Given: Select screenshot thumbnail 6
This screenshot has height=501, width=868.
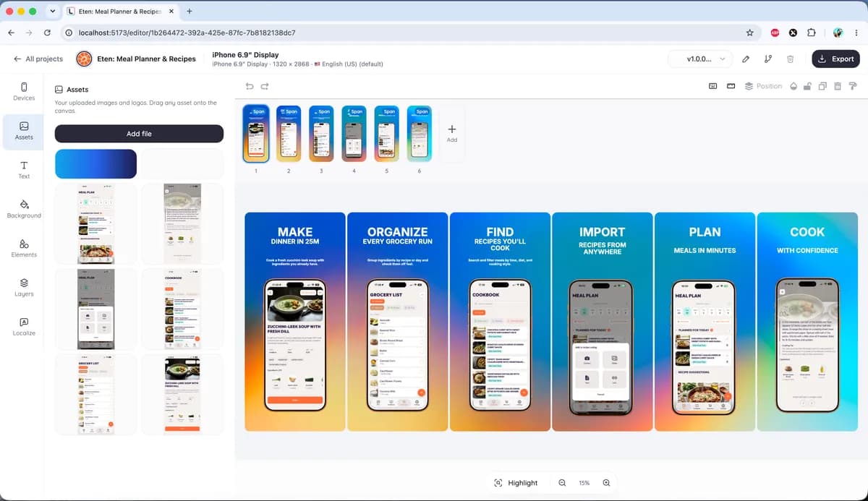Looking at the screenshot, I should pyautogui.click(x=420, y=133).
